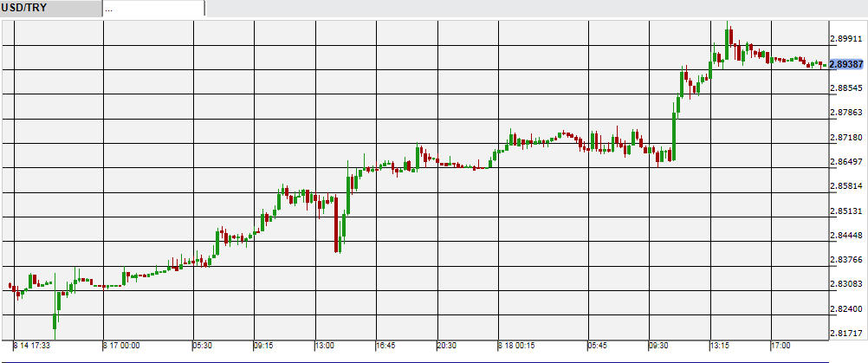
Task: Select the 2.88545 price level on axis
Action: 846,88
